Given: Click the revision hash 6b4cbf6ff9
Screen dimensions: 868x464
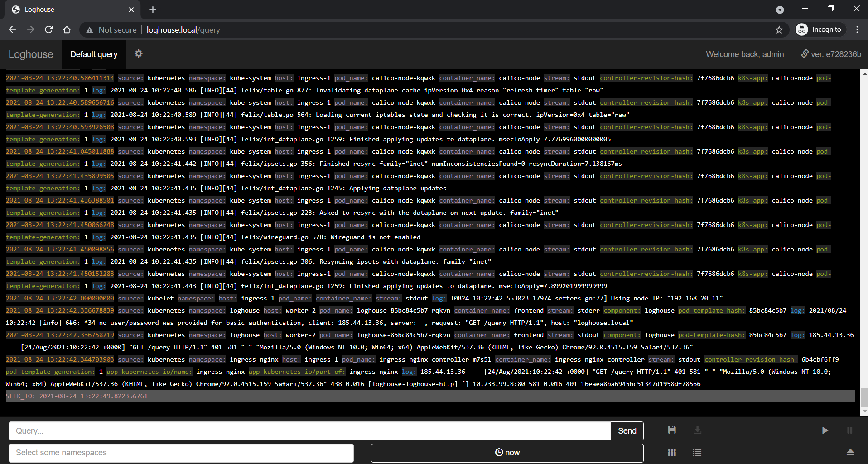Looking at the screenshot, I should tap(820, 360).
